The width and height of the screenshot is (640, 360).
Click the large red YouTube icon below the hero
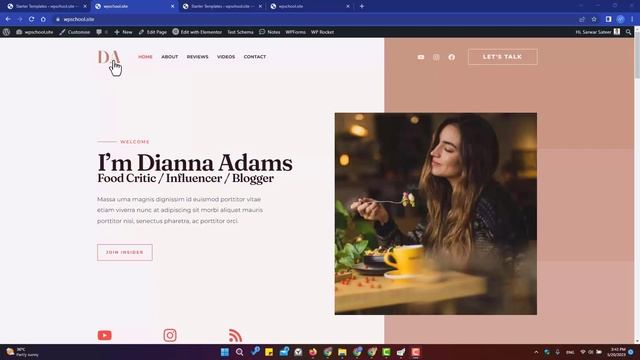pyautogui.click(x=104, y=335)
